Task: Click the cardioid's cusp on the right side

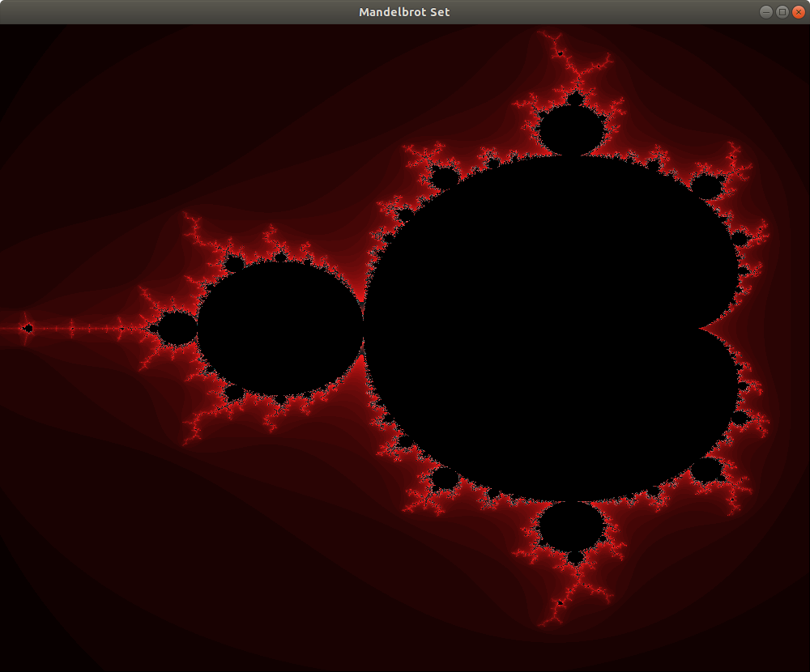Action: click(701, 329)
